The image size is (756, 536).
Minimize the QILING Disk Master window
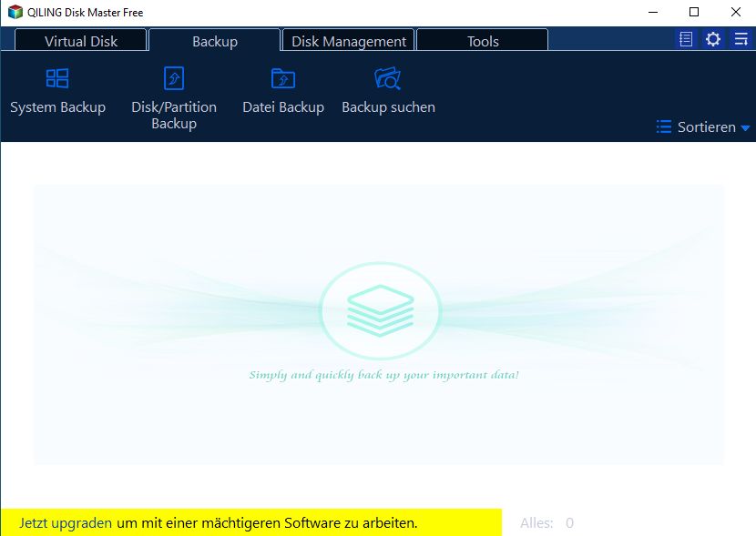(x=653, y=12)
